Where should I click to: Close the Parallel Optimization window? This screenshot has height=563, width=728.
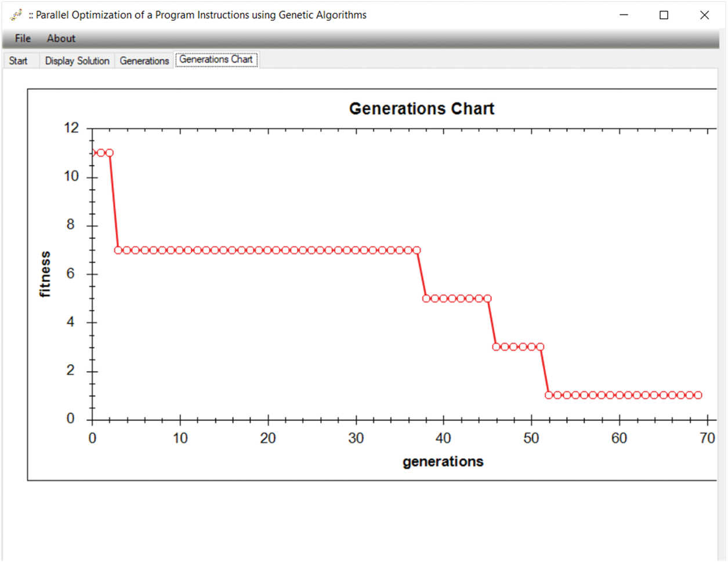704,15
